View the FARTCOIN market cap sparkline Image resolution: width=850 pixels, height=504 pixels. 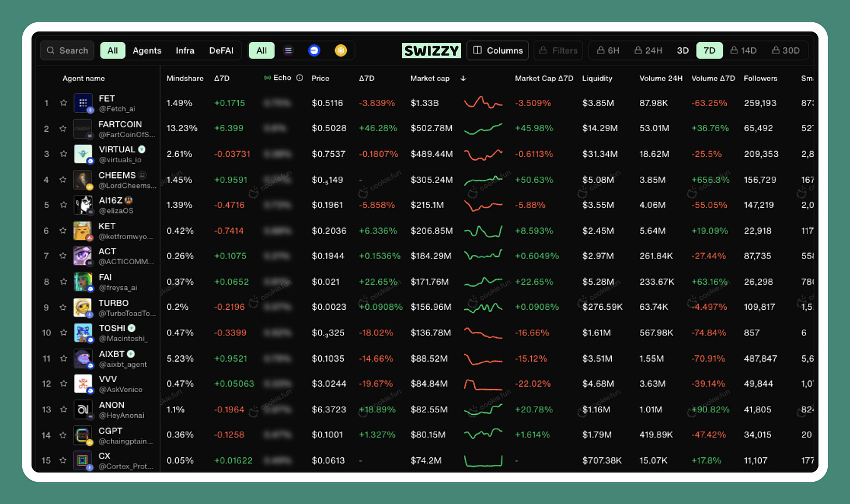point(483,128)
